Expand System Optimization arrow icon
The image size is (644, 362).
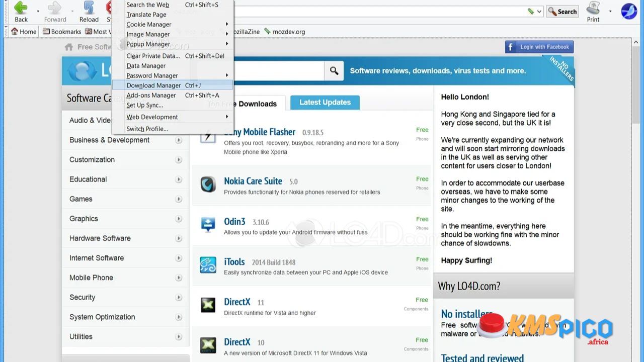click(x=179, y=317)
